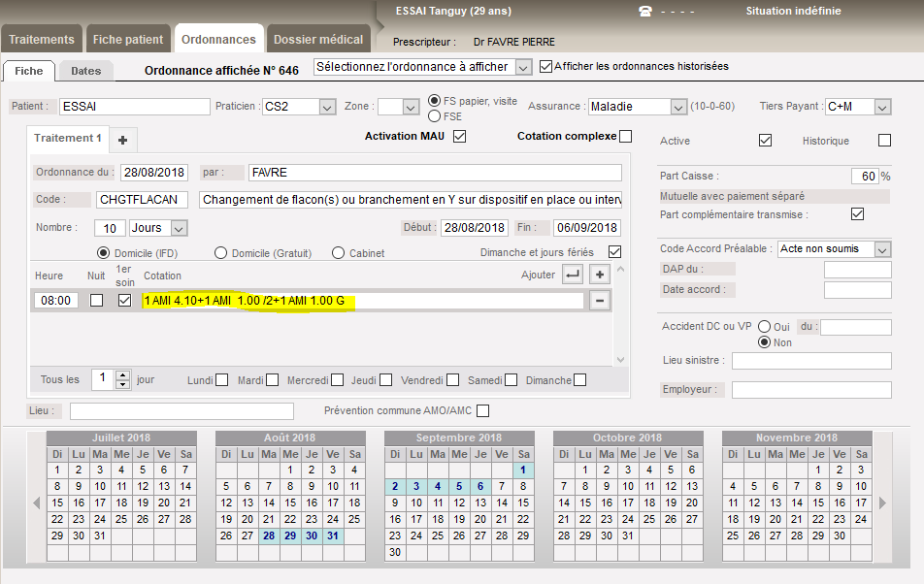Open the Tiers Payant dropdown
Viewport: 924px width, 584px height.
click(x=881, y=107)
